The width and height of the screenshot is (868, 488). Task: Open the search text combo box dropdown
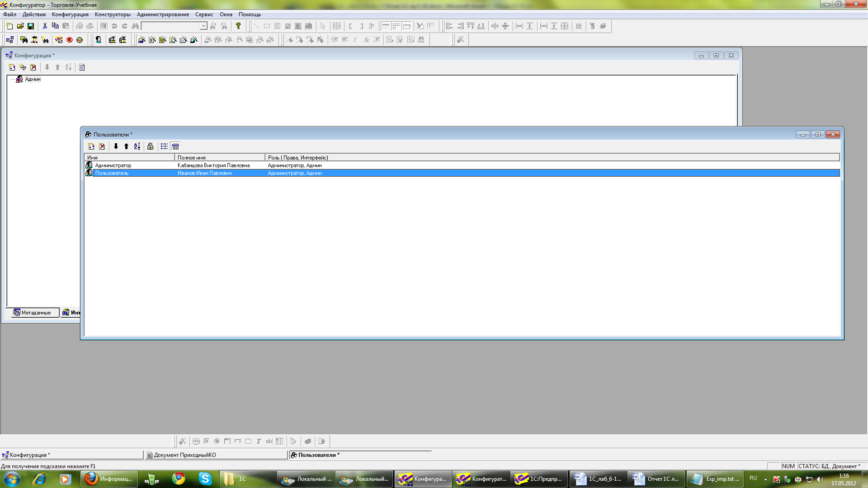pyautogui.click(x=203, y=26)
